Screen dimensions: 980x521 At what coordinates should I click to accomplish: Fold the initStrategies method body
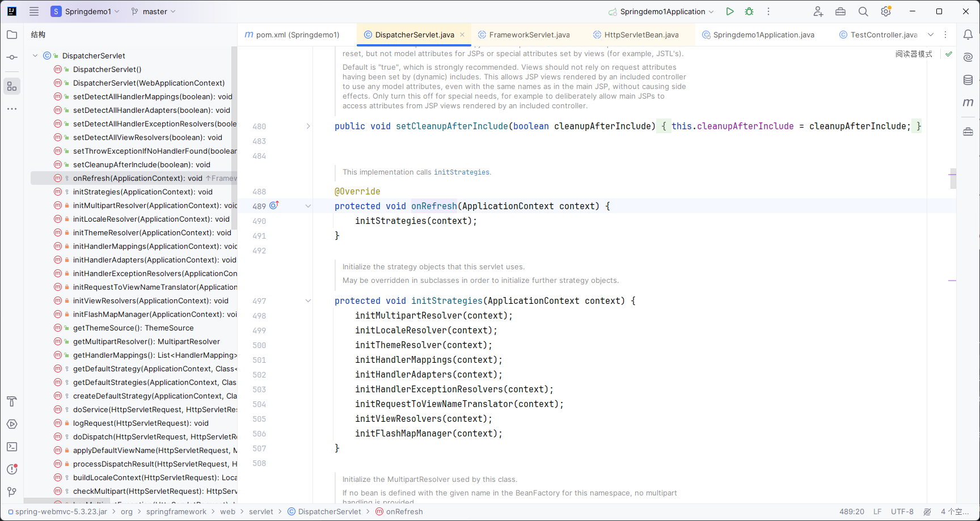[x=308, y=301]
